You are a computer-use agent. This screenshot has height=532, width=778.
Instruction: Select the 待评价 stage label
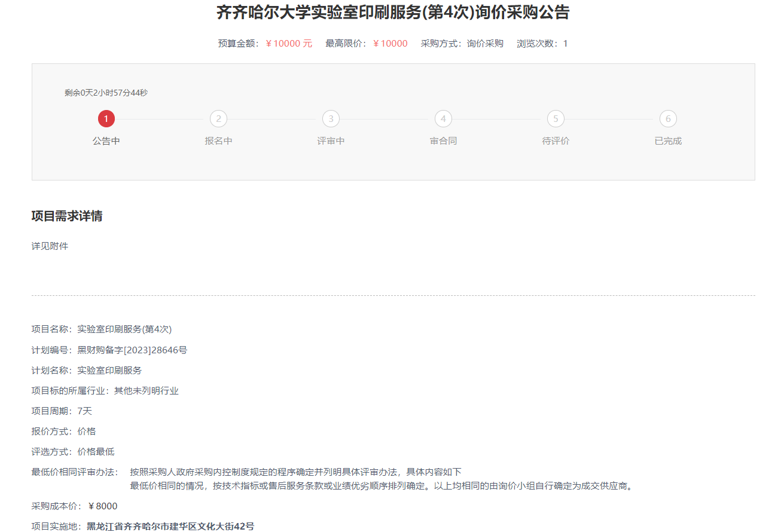pos(556,141)
